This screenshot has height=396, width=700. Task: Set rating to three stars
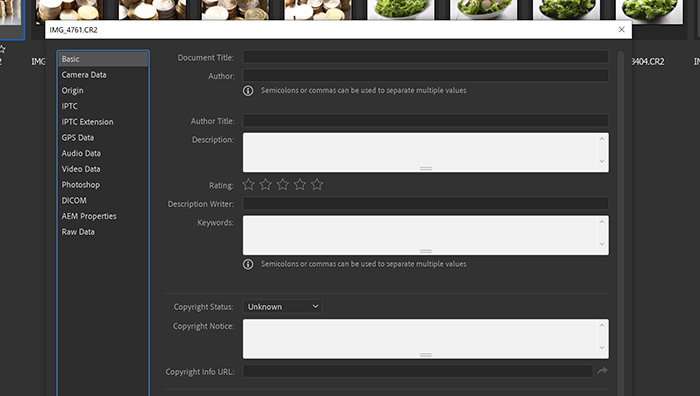283,184
